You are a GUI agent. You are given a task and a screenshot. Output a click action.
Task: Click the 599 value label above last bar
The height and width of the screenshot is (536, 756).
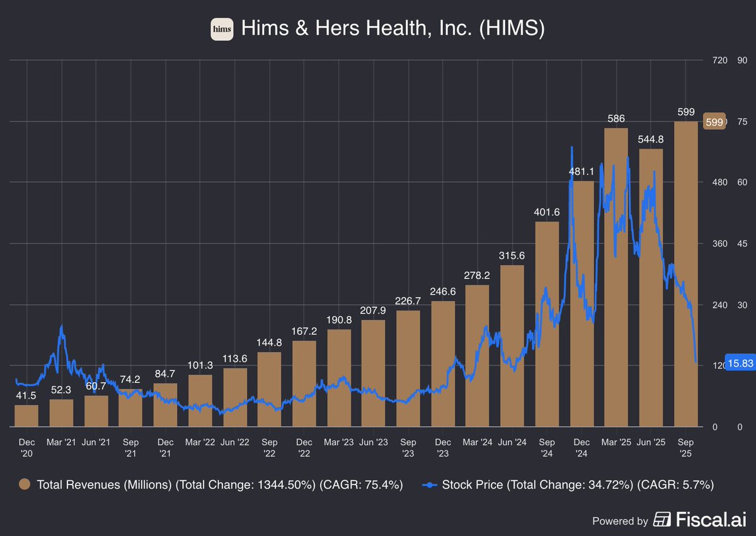[x=686, y=112]
